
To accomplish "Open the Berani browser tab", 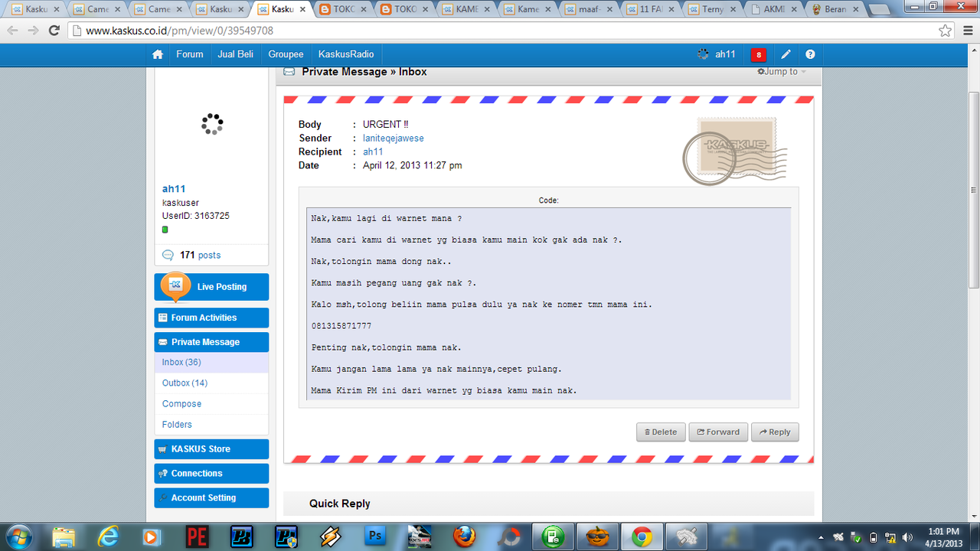I will [x=836, y=9].
